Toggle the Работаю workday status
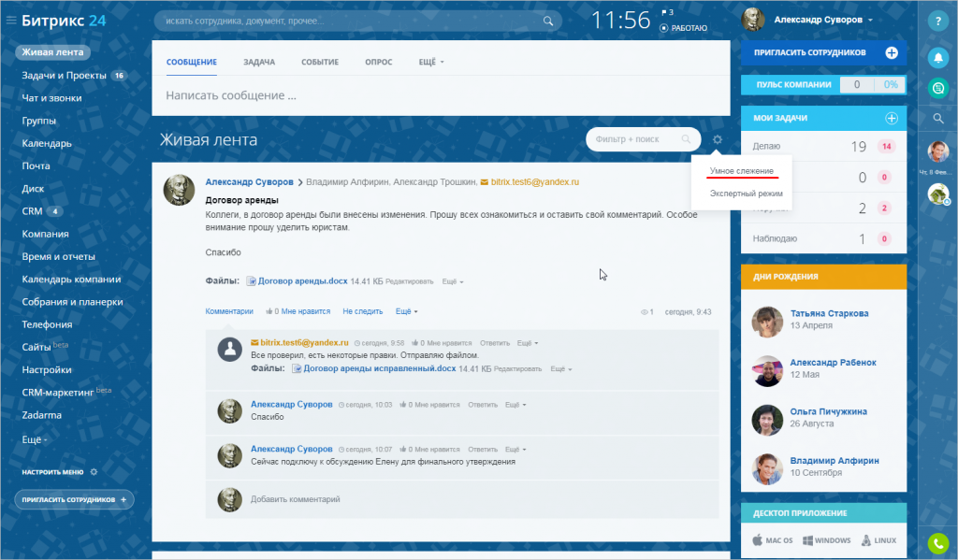958x560 pixels. click(683, 28)
